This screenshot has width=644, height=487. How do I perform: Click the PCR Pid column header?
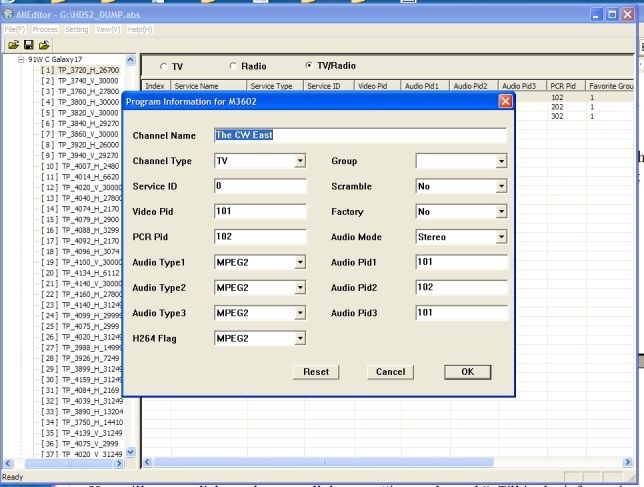pyautogui.click(x=566, y=86)
